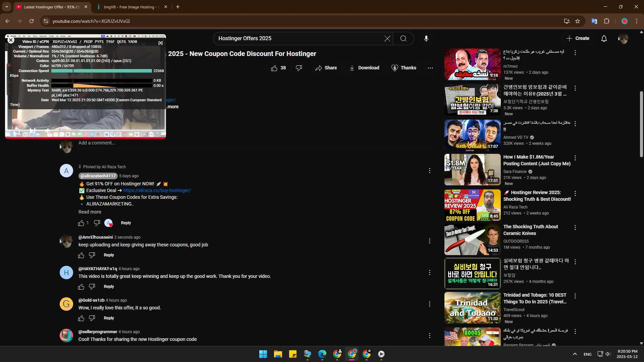Open menu for Trinidad and Tobago video
Viewport: 644px width, 362px height.
[x=575, y=296]
